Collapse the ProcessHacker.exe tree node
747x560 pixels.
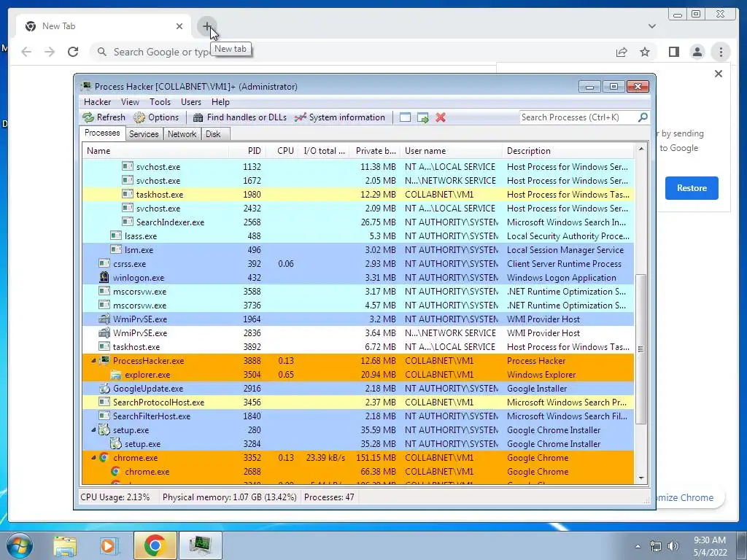pos(93,360)
